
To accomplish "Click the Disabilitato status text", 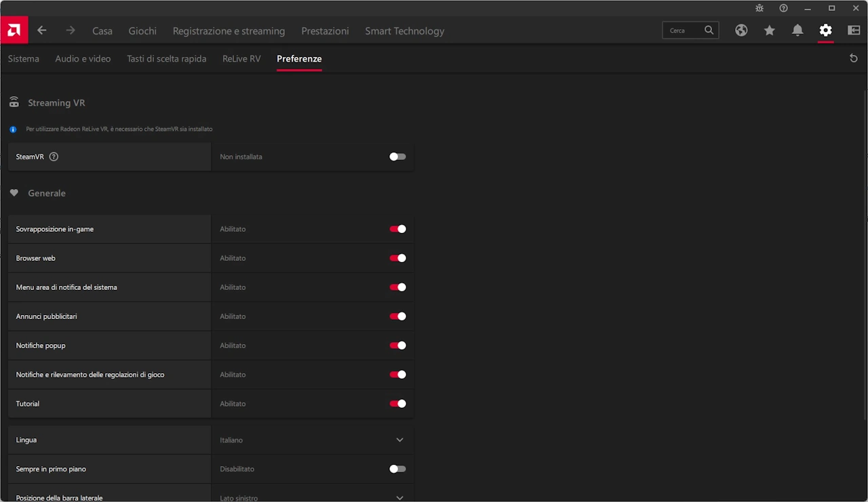I will (x=237, y=469).
